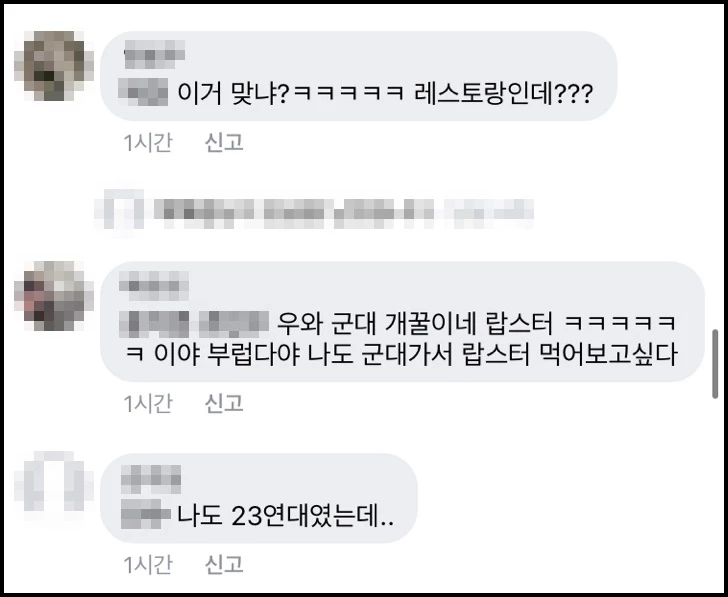Screen dimensions: 728x597
Task: Click the 군대가서 랍스터 먹어보고싶다 comment bubble
Action: (402, 322)
